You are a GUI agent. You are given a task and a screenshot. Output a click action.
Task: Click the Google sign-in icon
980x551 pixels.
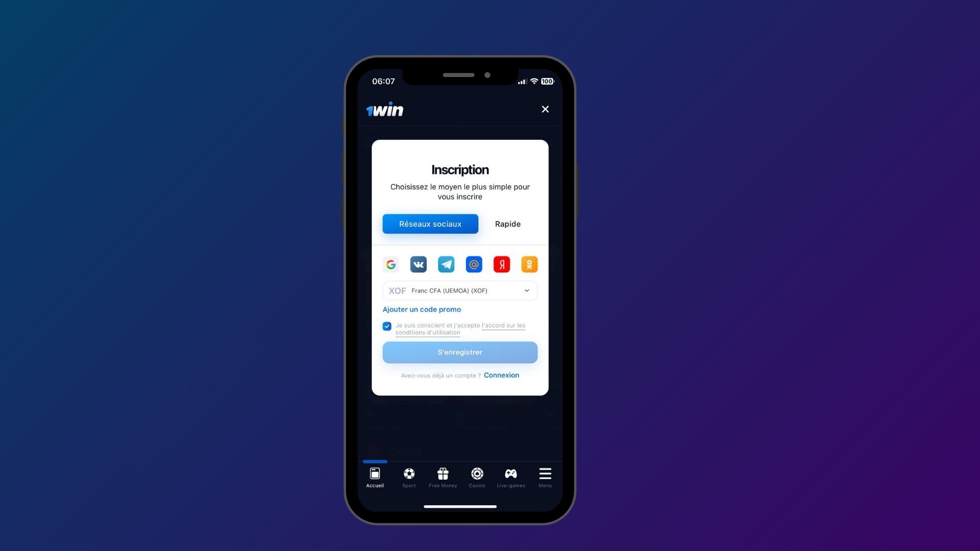pos(390,264)
